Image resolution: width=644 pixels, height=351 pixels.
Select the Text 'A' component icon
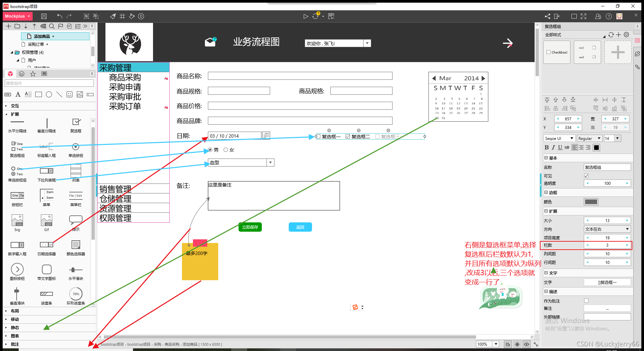coord(18,94)
